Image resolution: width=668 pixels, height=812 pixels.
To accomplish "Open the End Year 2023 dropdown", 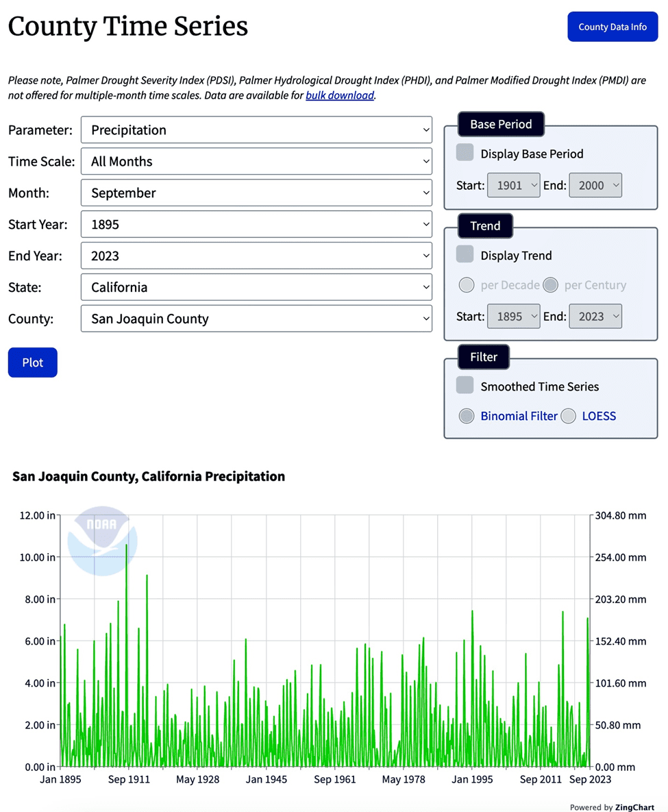I will pyautogui.click(x=256, y=256).
